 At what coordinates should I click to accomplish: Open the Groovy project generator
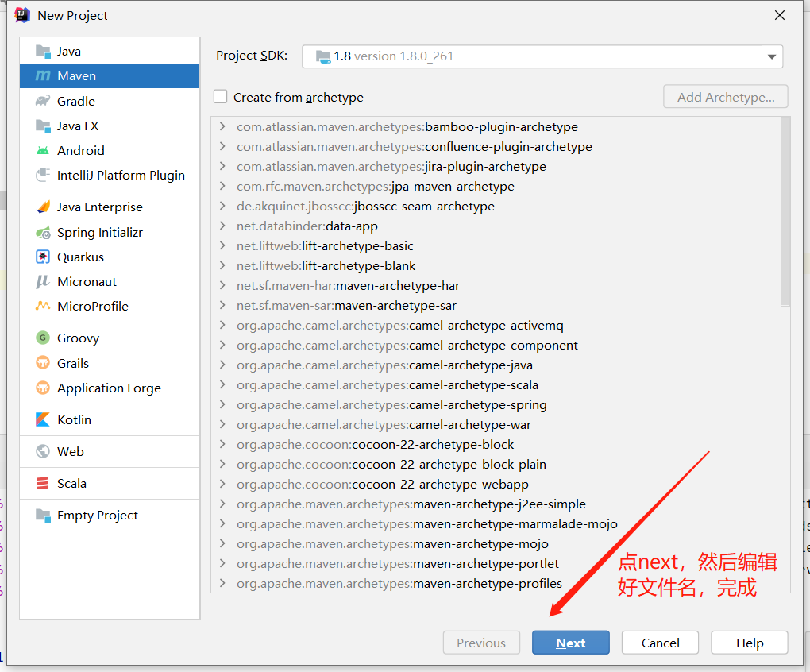tap(75, 338)
